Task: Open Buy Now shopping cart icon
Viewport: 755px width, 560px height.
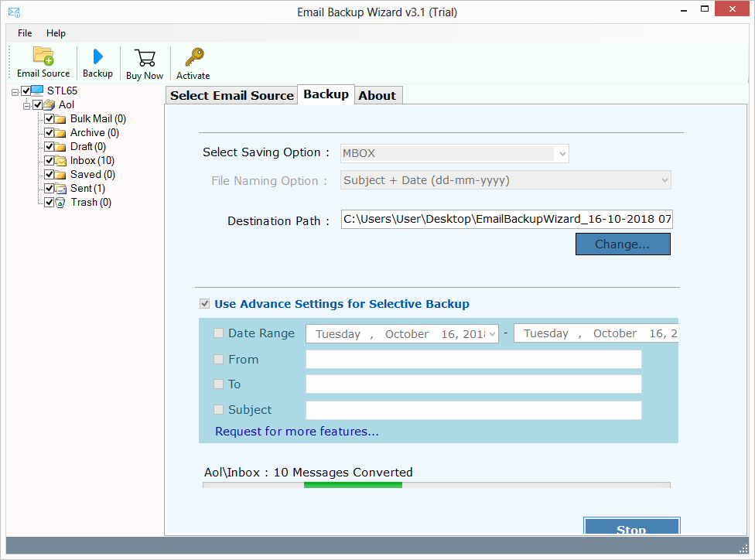Action: [x=145, y=58]
